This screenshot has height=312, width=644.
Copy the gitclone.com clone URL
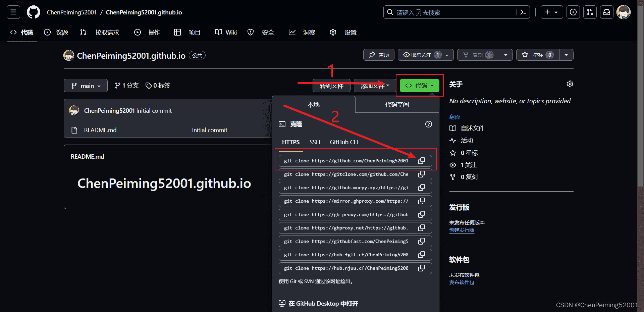click(x=422, y=174)
